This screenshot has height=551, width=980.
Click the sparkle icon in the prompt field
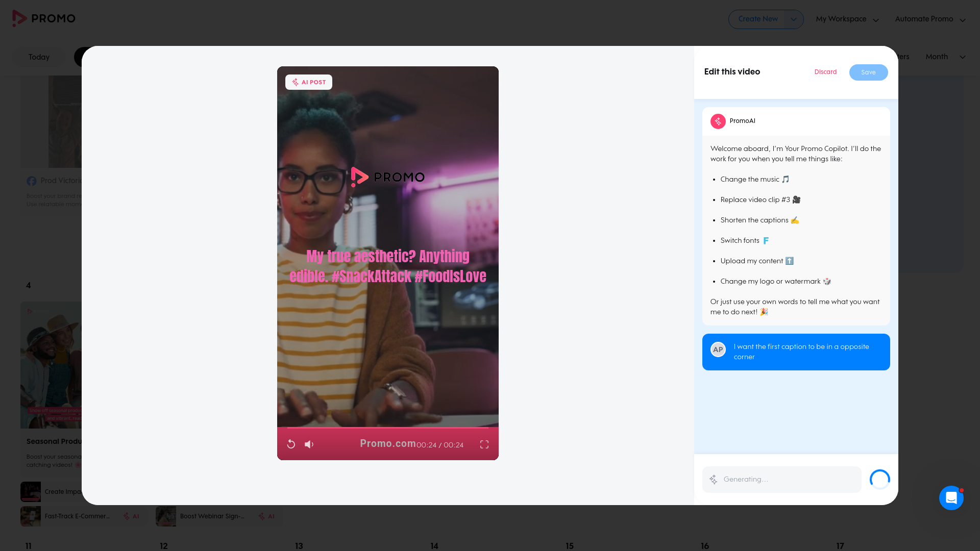coord(714,480)
